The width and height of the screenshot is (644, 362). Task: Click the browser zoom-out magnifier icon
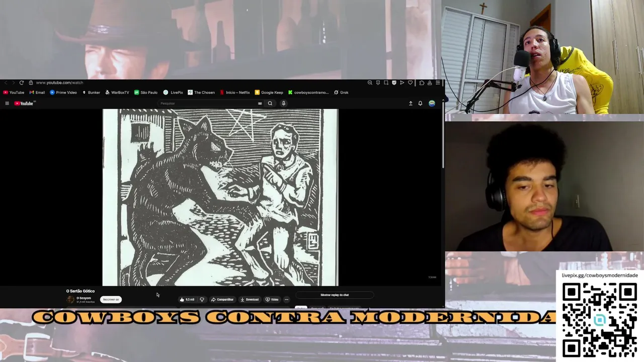(370, 82)
